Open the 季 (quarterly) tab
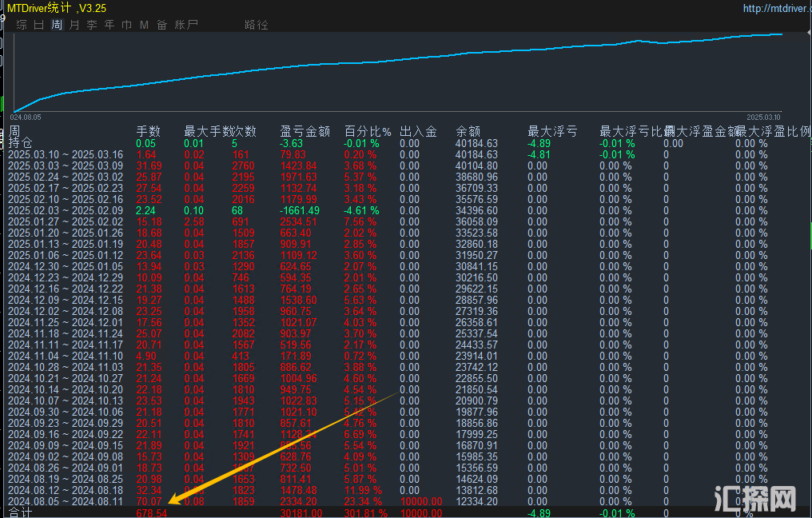Screen dimensions: 812x518 click(x=92, y=25)
